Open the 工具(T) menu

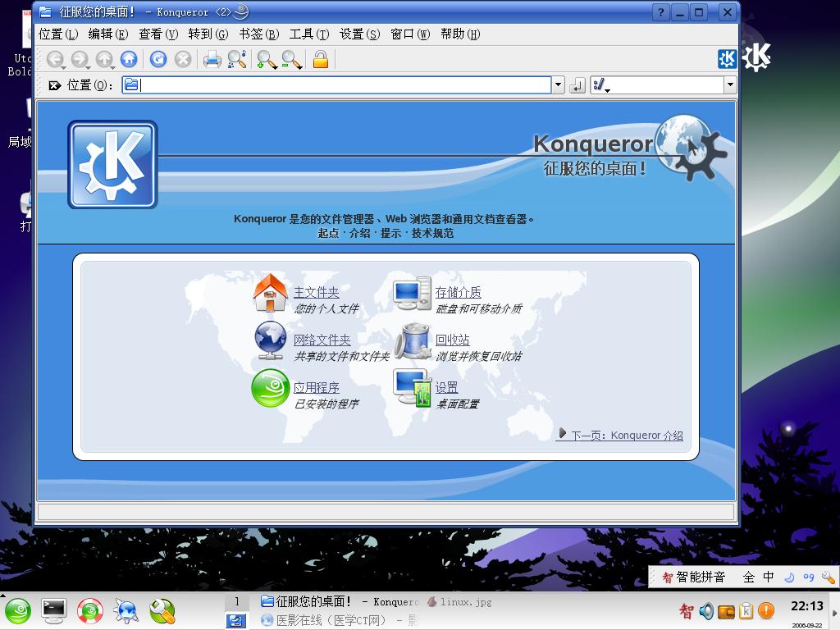(309, 34)
